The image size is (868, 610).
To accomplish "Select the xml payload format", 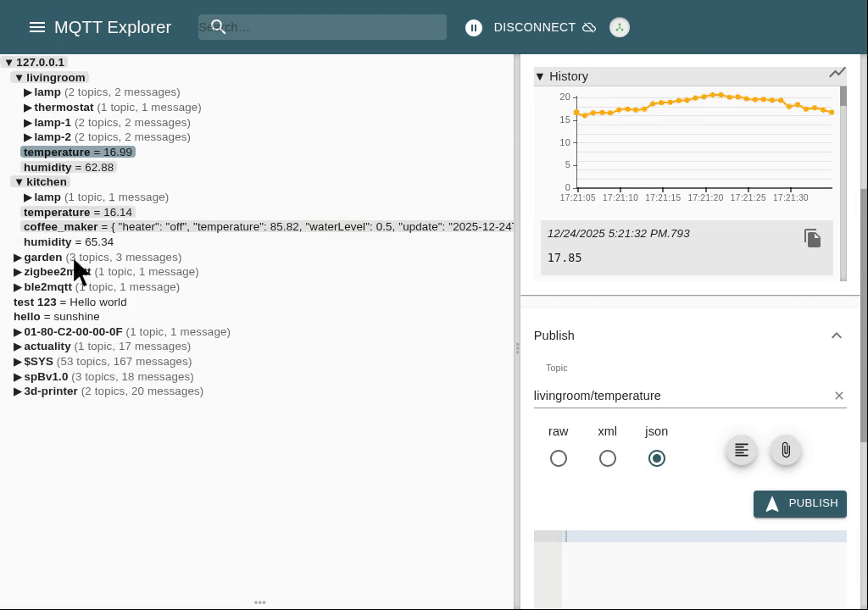I will [607, 458].
